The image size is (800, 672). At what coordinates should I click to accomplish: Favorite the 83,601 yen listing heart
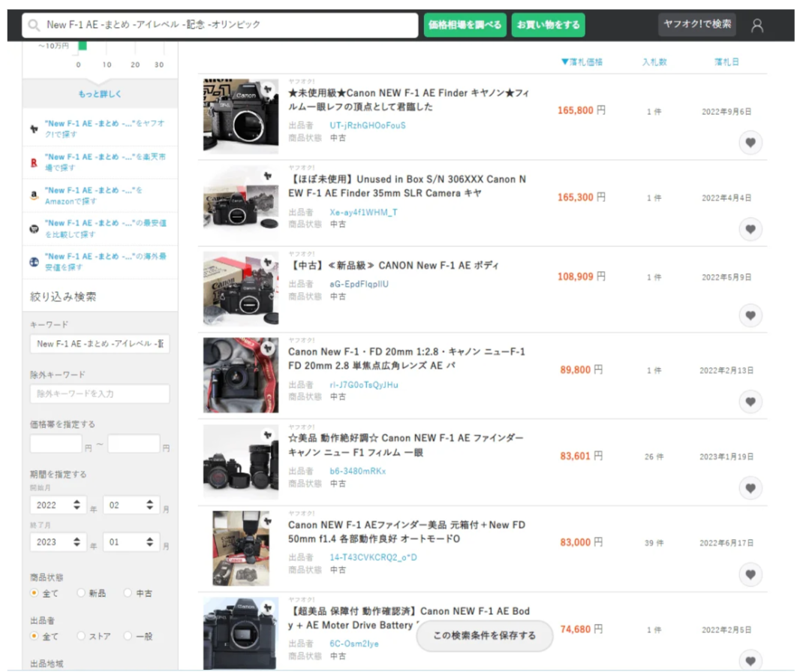click(x=750, y=487)
